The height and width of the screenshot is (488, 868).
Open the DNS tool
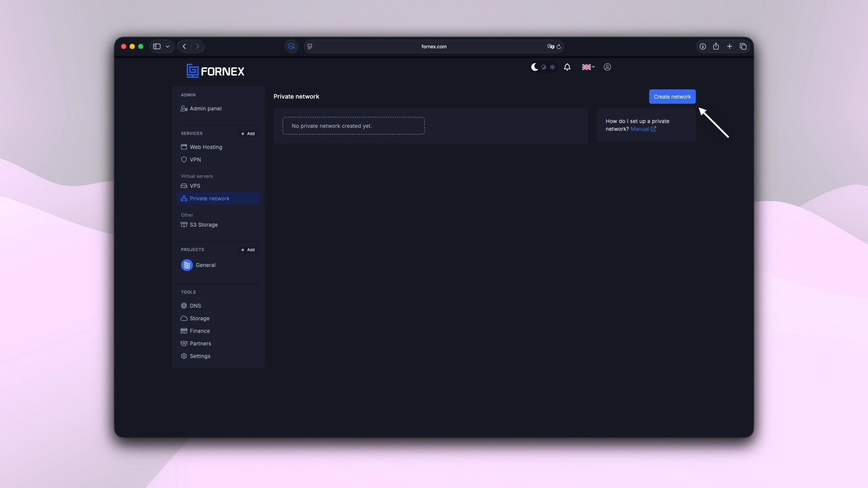click(195, 305)
